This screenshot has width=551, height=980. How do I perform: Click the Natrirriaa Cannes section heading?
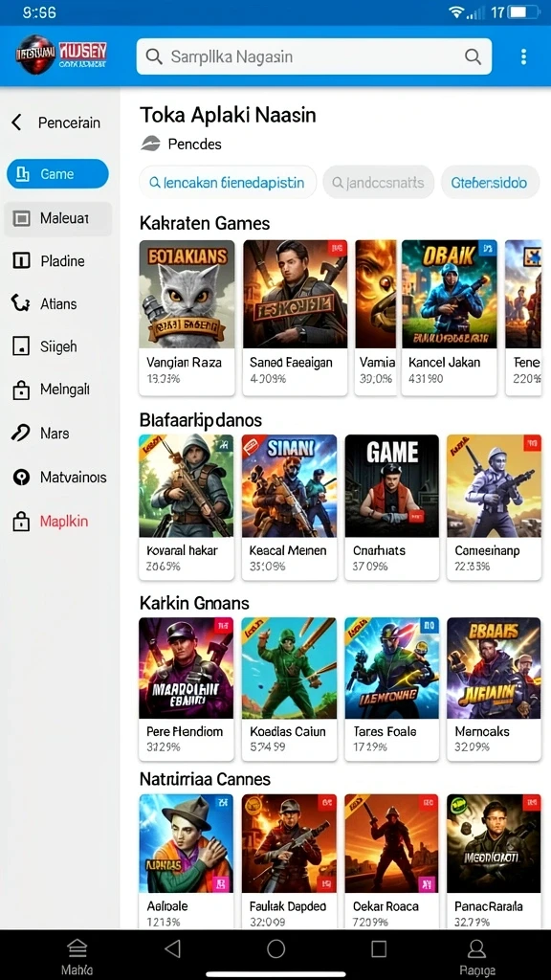205,779
